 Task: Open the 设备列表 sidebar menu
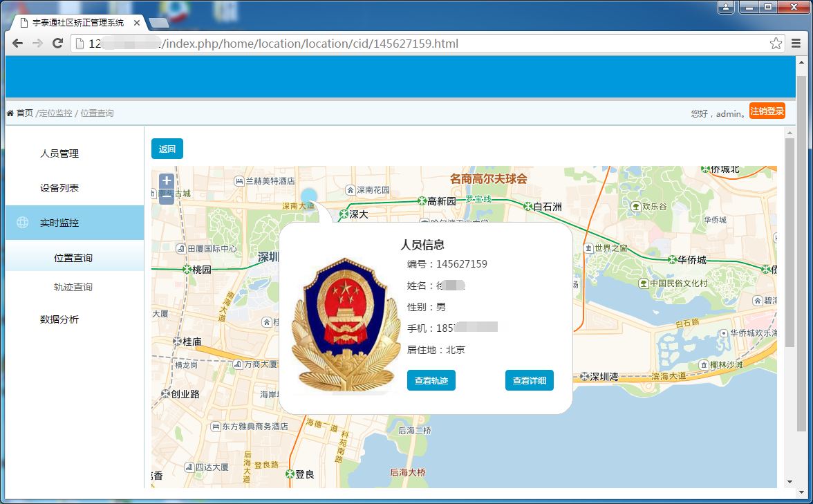(x=59, y=188)
